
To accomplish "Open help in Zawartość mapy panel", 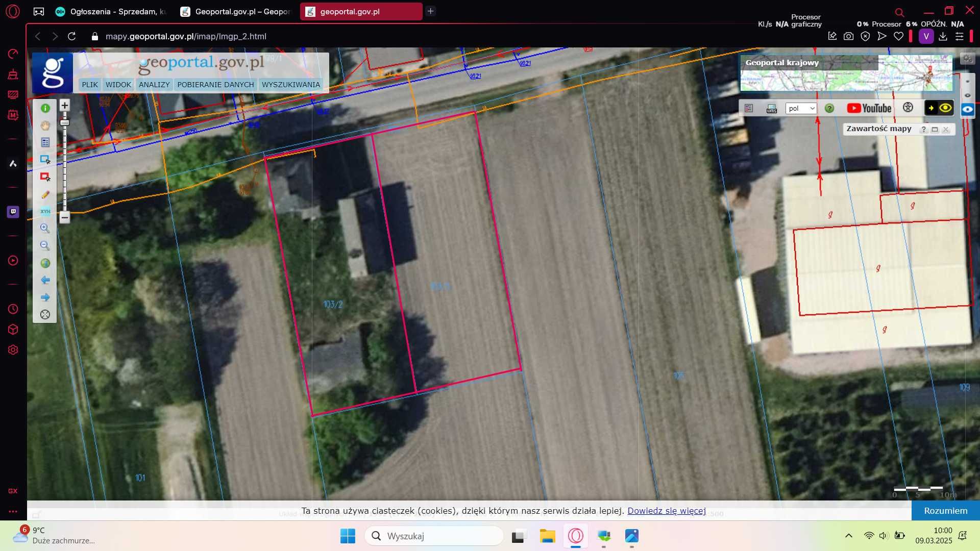I will [923, 130].
